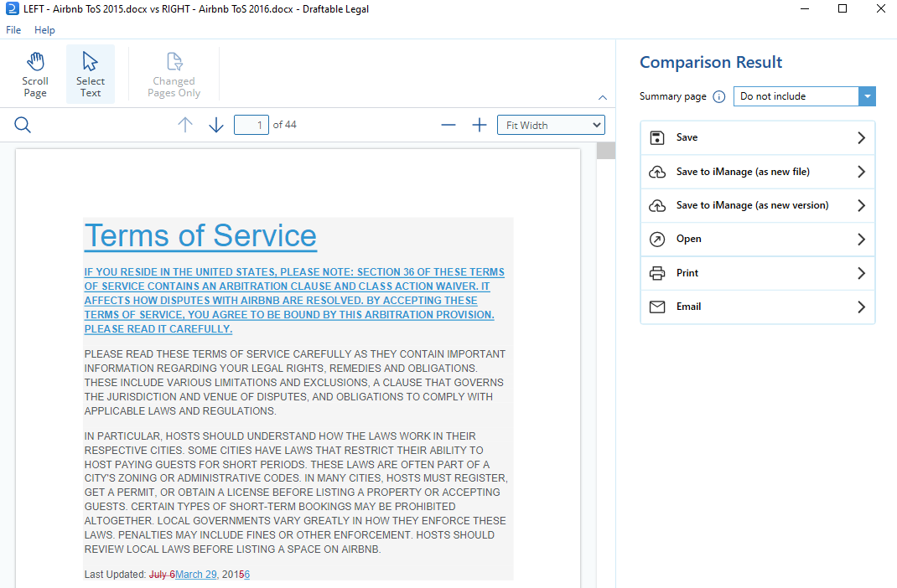Expand the Open option chevron
The image size is (897, 588).
pyautogui.click(x=862, y=239)
